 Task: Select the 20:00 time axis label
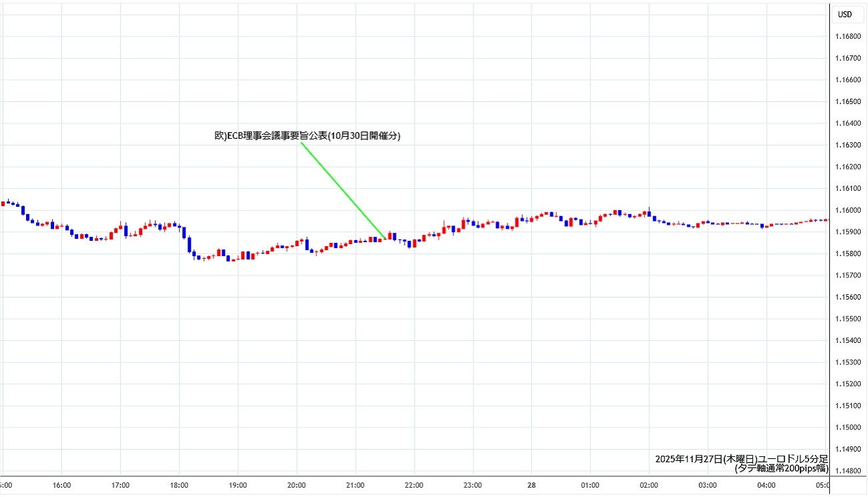point(296,485)
